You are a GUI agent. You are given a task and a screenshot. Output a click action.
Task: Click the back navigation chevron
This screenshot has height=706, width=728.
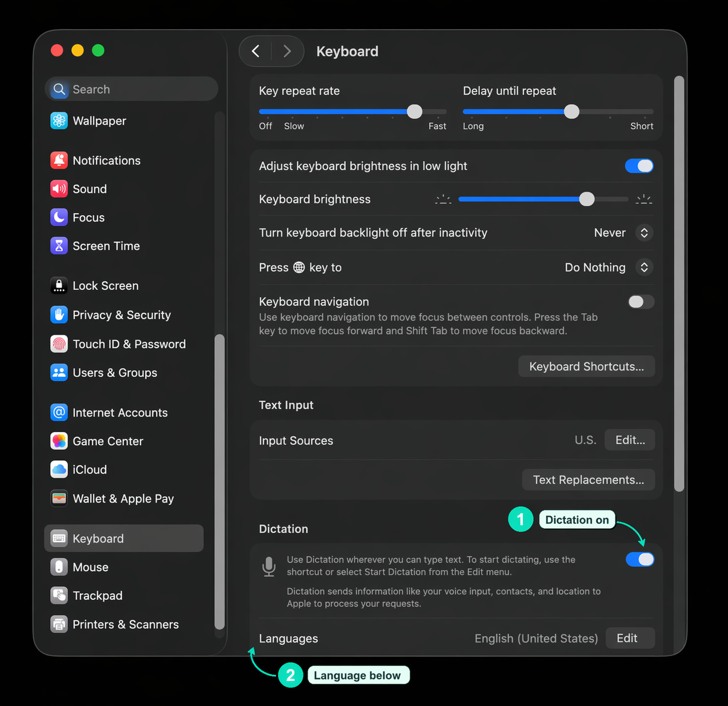pos(255,51)
